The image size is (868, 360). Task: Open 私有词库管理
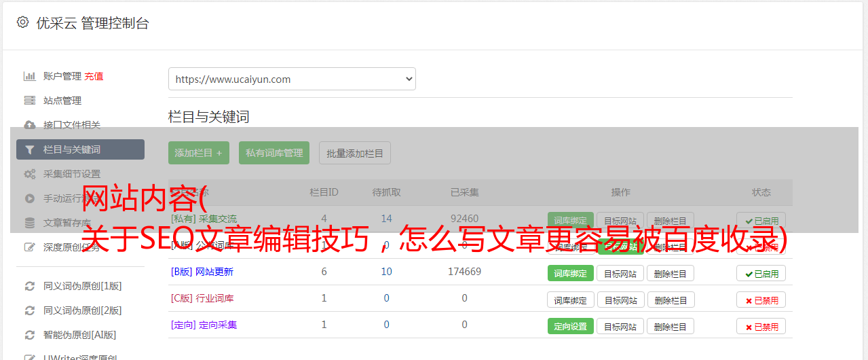(x=274, y=153)
